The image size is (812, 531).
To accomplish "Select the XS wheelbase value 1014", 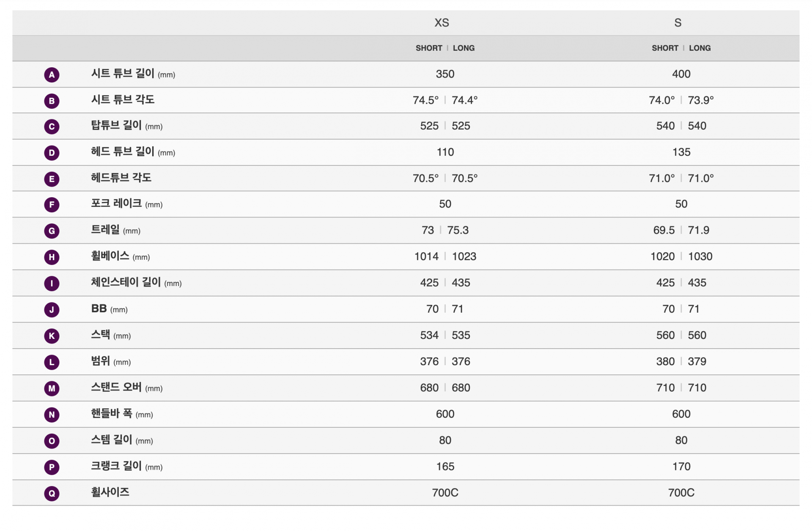I will click(x=426, y=256).
